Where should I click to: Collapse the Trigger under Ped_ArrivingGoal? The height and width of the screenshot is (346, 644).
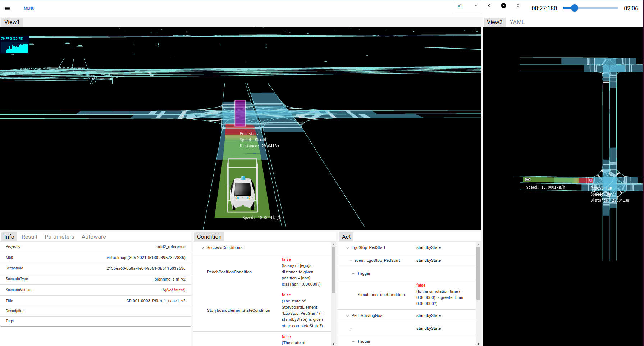click(x=353, y=341)
